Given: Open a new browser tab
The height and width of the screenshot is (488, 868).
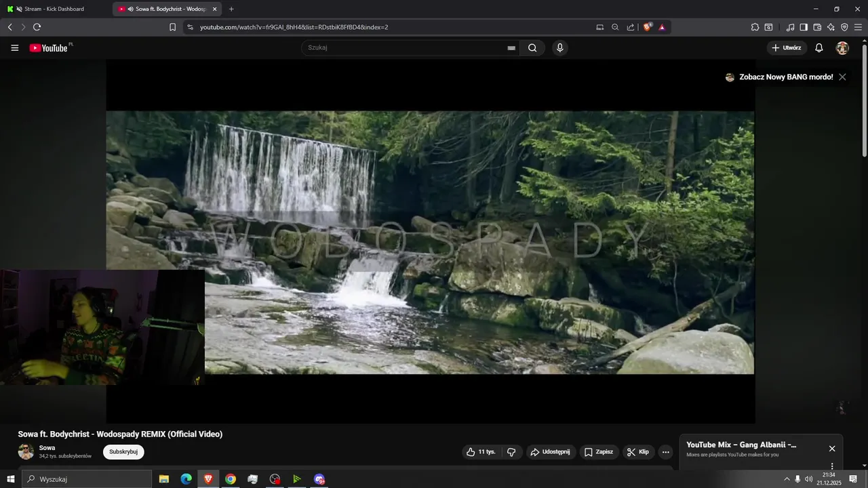Looking at the screenshot, I should pos(231,9).
